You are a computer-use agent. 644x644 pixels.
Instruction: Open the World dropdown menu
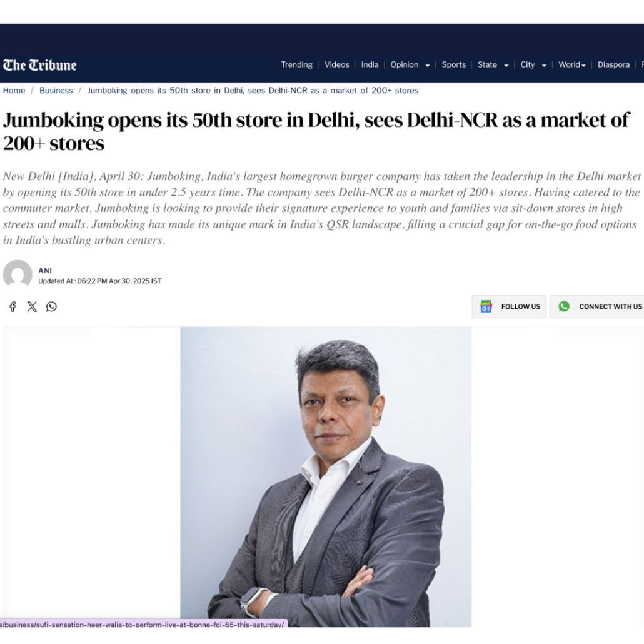pyautogui.click(x=571, y=65)
